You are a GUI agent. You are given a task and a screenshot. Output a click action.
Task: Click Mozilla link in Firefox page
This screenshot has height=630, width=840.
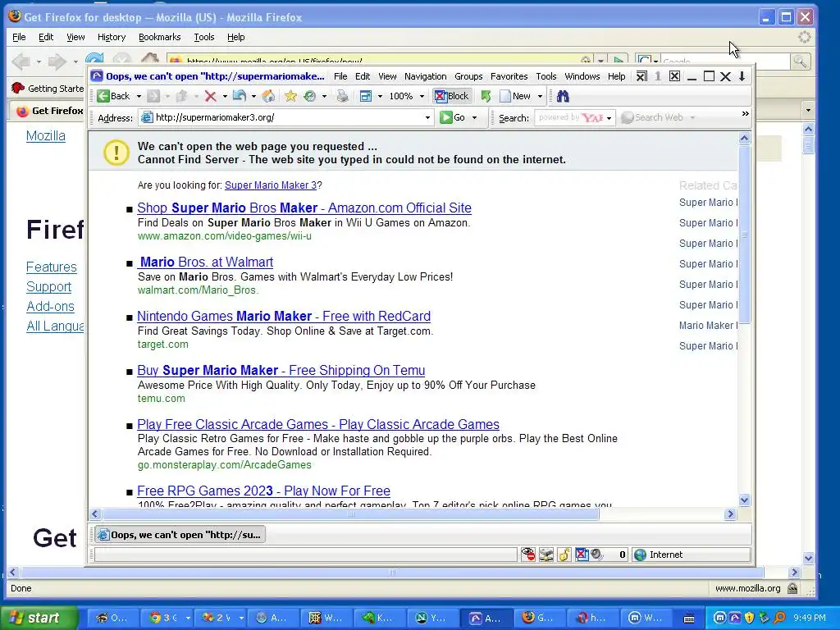pyautogui.click(x=46, y=135)
